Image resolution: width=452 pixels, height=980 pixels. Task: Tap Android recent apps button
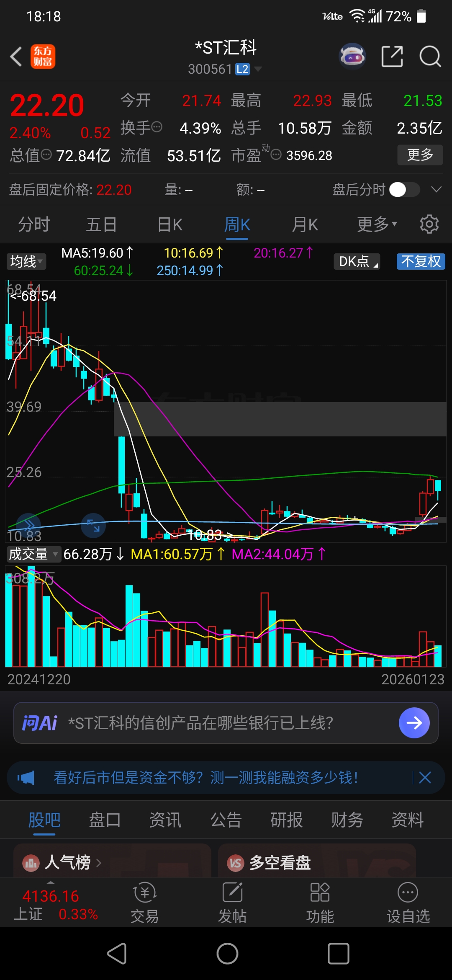[338, 954]
